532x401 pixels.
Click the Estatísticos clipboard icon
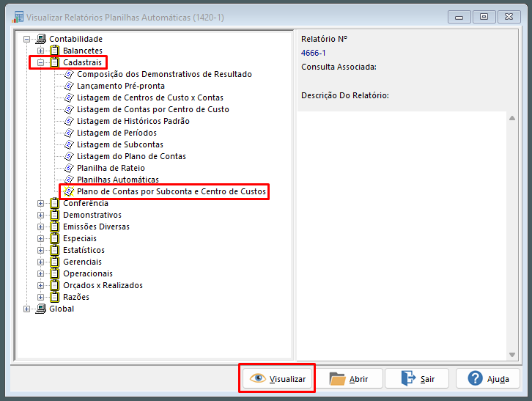point(55,250)
